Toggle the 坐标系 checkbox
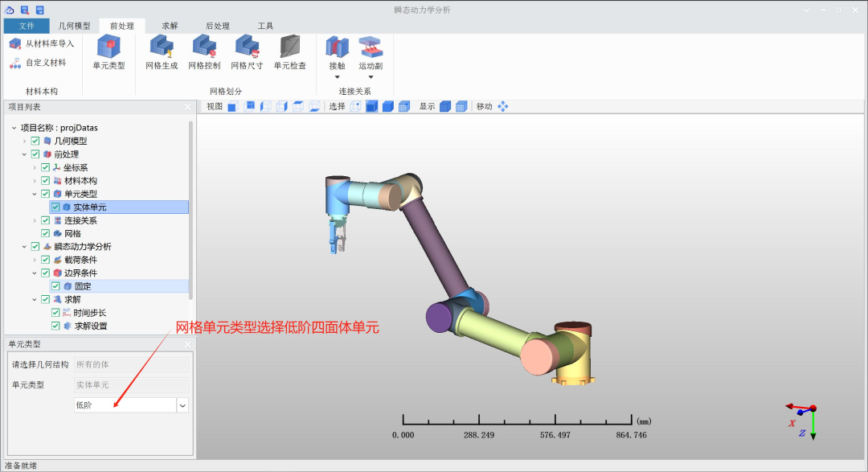 pyautogui.click(x=45, y=167)
